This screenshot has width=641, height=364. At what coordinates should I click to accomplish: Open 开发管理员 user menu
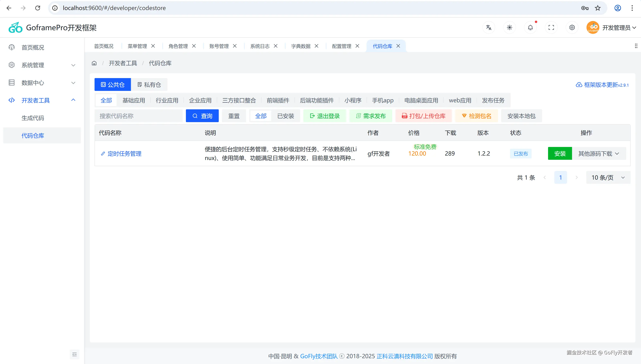tap(616, 28)
